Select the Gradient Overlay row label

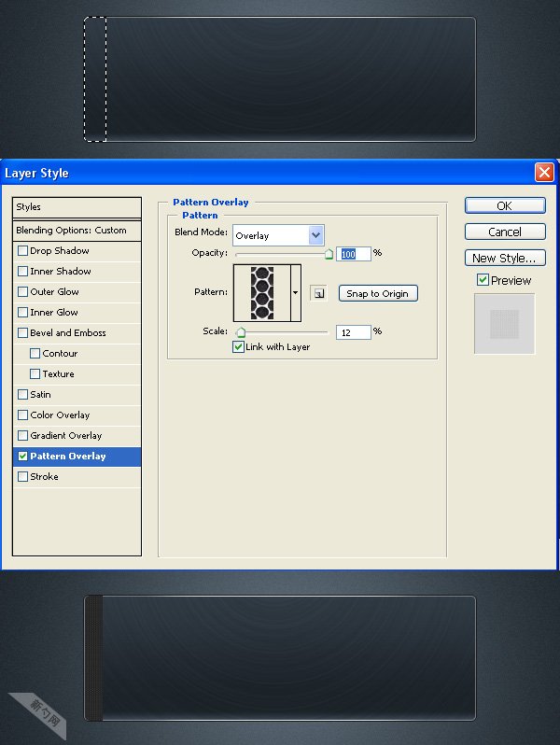pos(66,435)
